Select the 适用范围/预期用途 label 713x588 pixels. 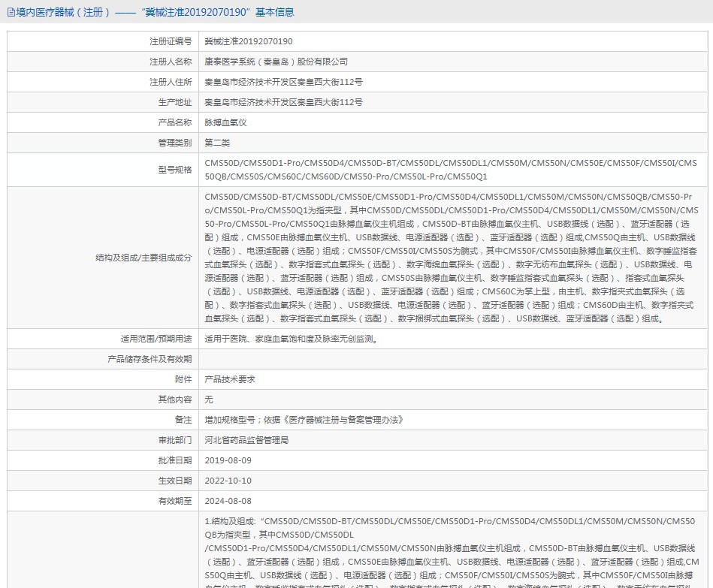tap(156, 339)
